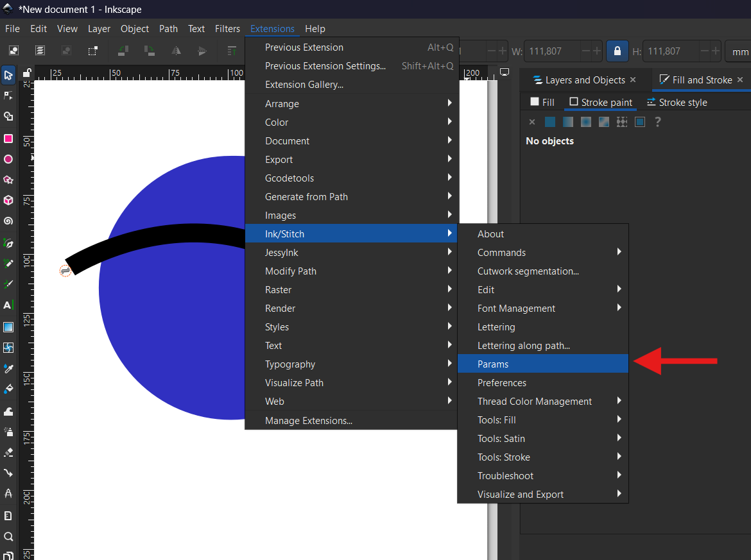Select the Node editing tool
The width and height of the screenshot is (751, 560).
point(8,96)
